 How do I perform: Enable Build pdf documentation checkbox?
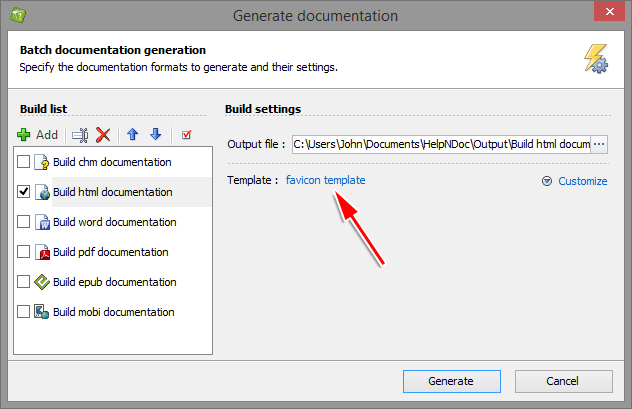tap(23, 252)
